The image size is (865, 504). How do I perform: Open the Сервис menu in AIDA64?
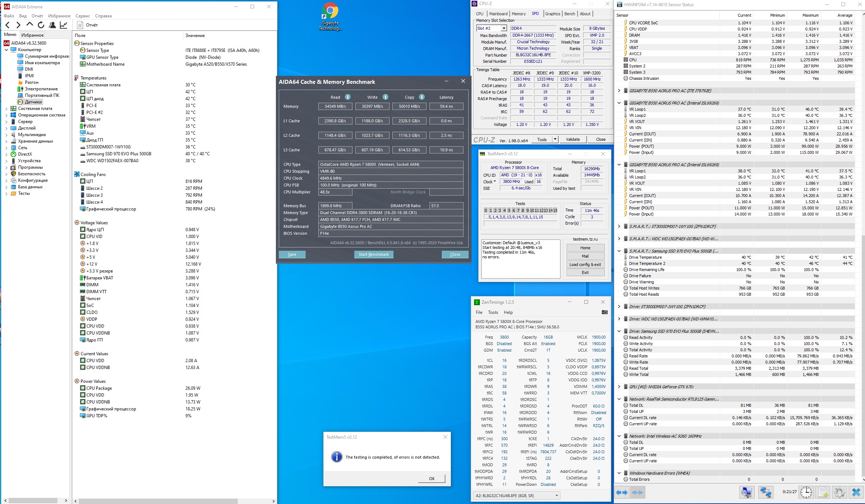click(x=82, y=16)
